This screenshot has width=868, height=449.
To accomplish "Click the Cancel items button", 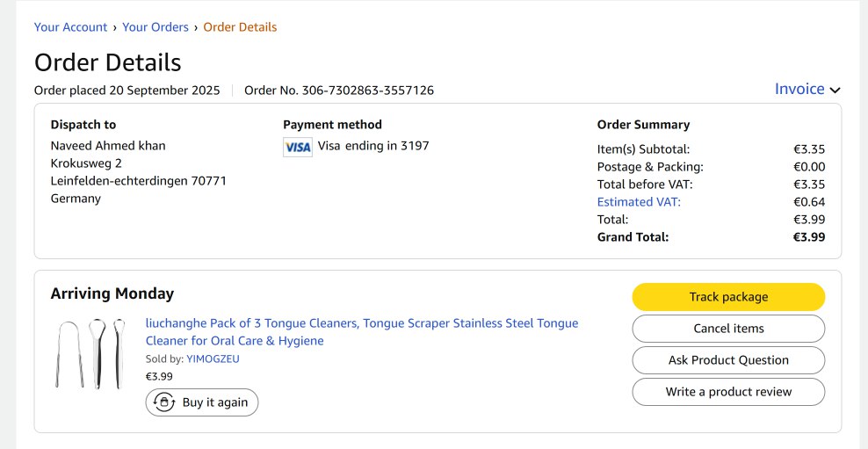I will pos(728,329).
